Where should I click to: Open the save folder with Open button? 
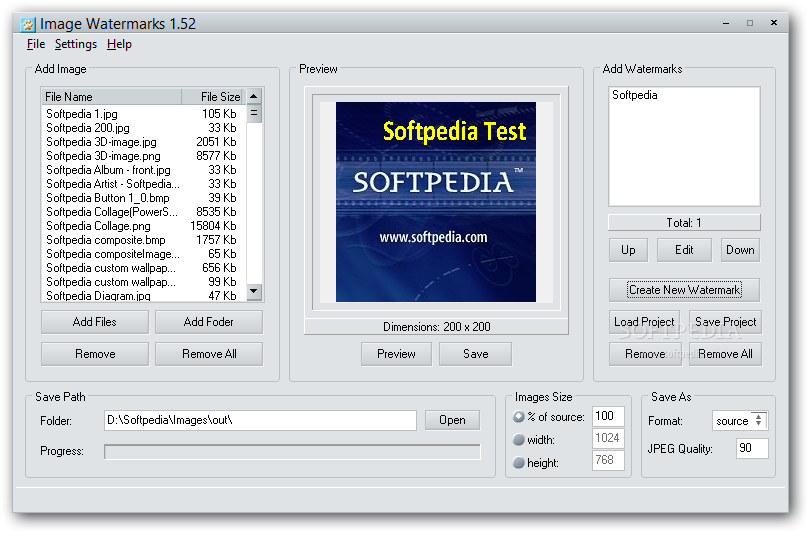(452, 420)
